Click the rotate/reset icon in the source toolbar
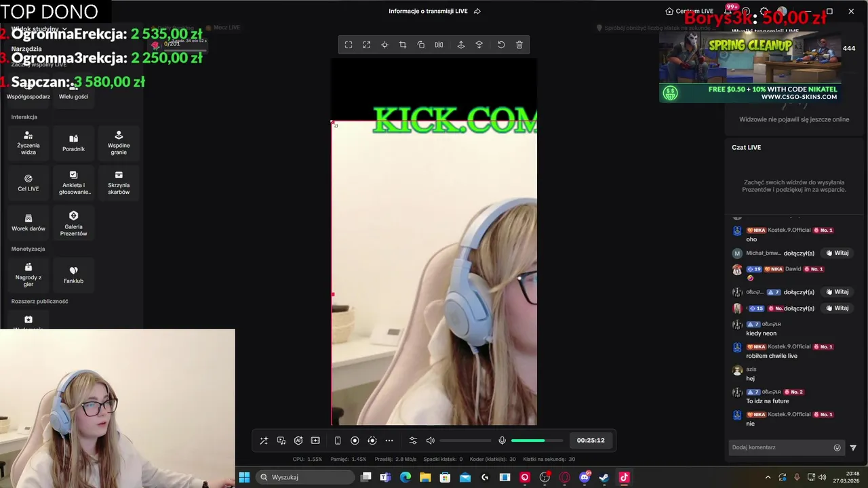 pos(501,45)
